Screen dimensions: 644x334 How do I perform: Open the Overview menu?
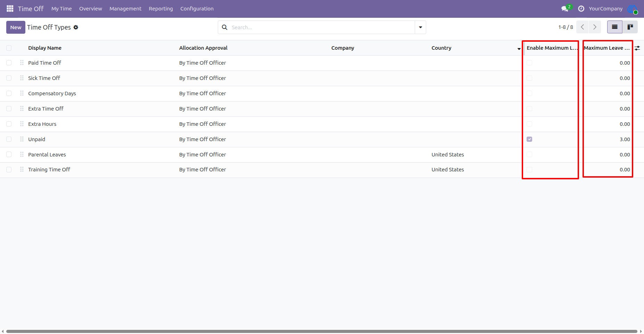pos(91,9)
